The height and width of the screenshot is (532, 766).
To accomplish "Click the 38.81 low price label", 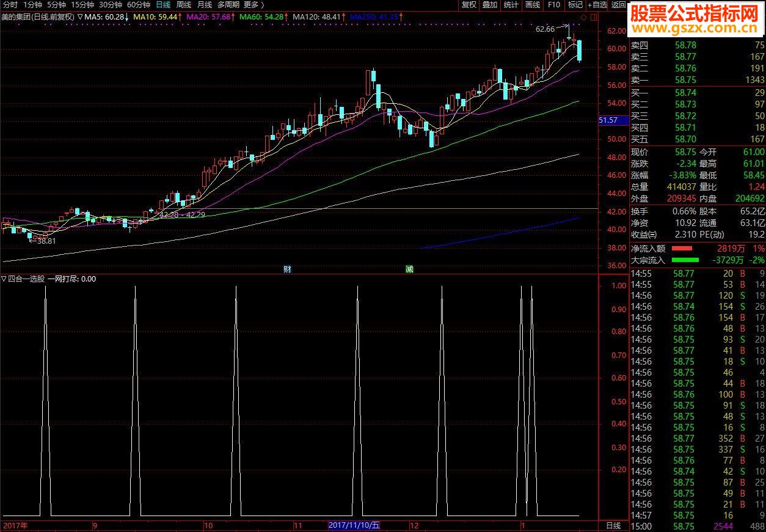I will 46,241.
